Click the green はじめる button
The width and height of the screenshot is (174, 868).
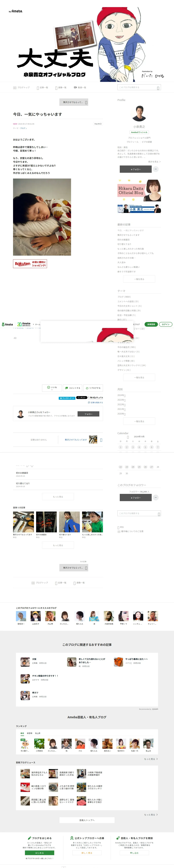(x=40, y=850)
